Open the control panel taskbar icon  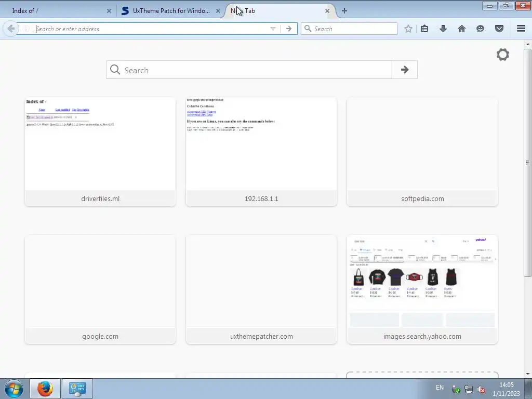[x=77, y=389]
